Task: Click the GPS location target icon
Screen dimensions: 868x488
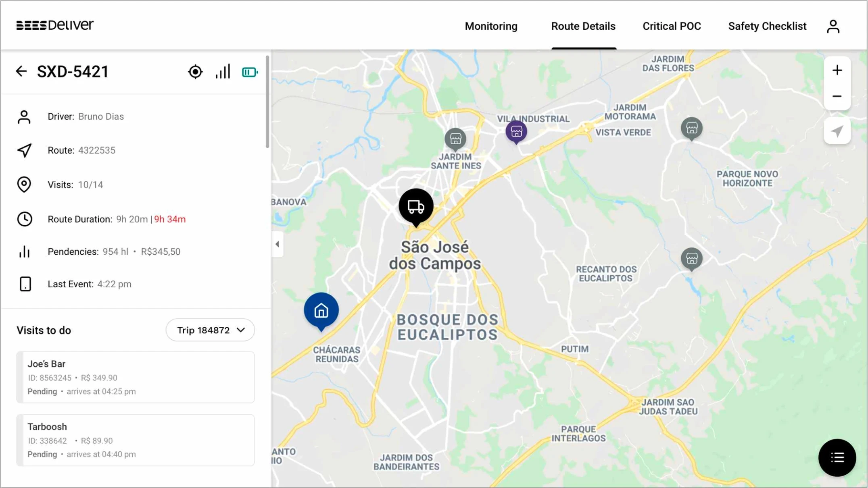Action: point(195,72)
